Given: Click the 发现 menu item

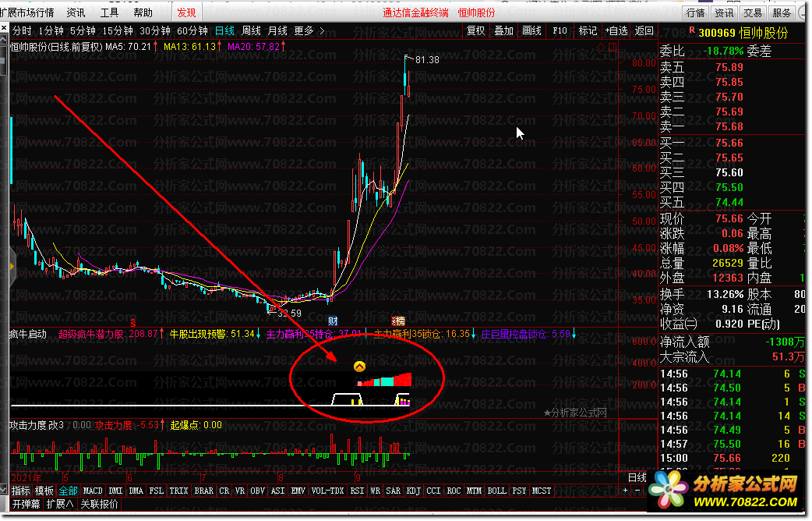Looking at the screenshot, I should tap(186, 12).
